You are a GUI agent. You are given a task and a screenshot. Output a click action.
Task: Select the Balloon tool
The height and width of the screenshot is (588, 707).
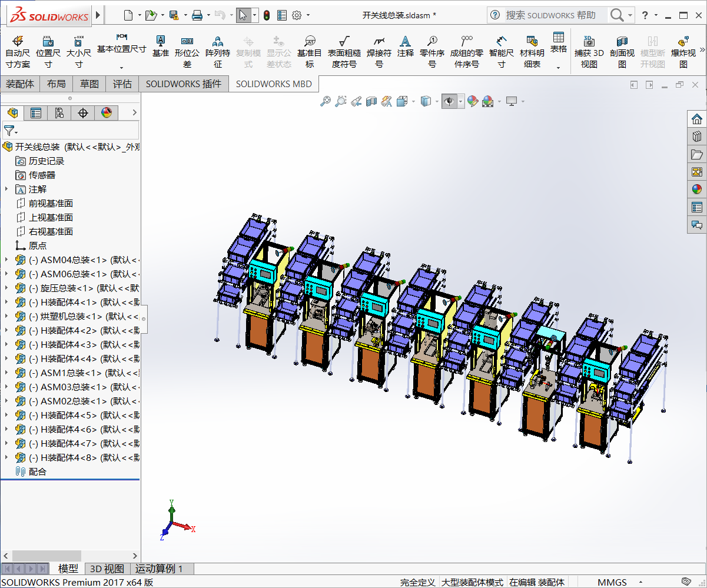click(x=432, y=51)
